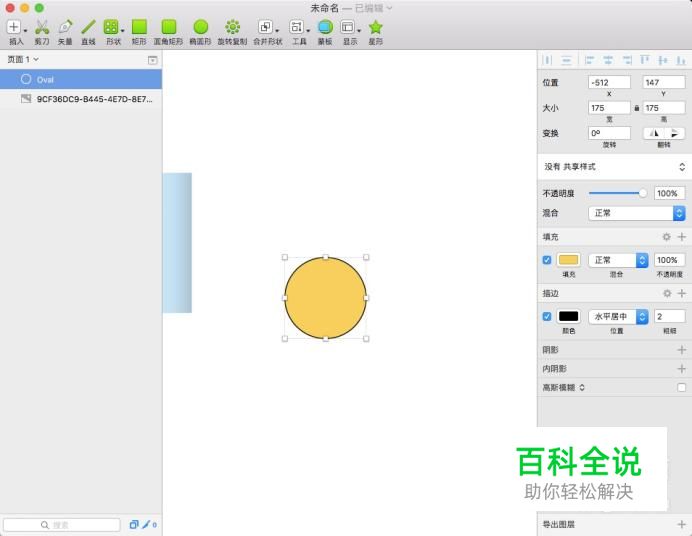Open the shared style (没有 共享样式) dropdown
This screenshot has height=536, width=692.
point(614,167)
